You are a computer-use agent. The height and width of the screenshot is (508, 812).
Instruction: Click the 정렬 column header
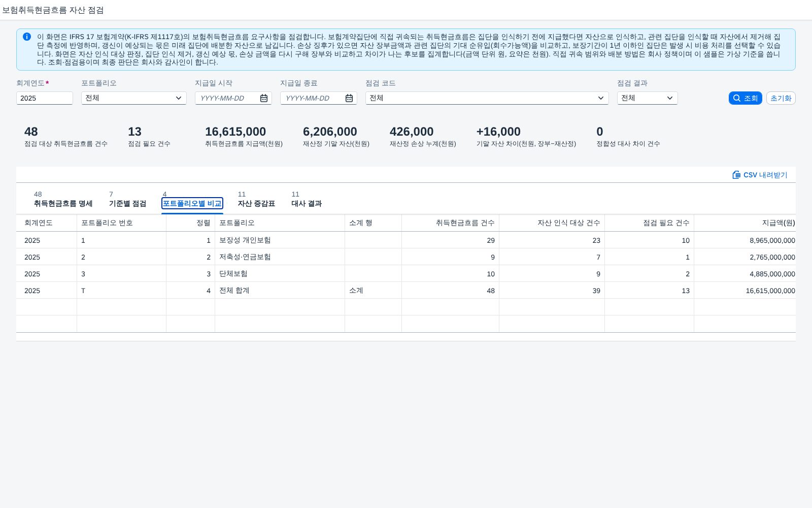[x=191, y=223]
